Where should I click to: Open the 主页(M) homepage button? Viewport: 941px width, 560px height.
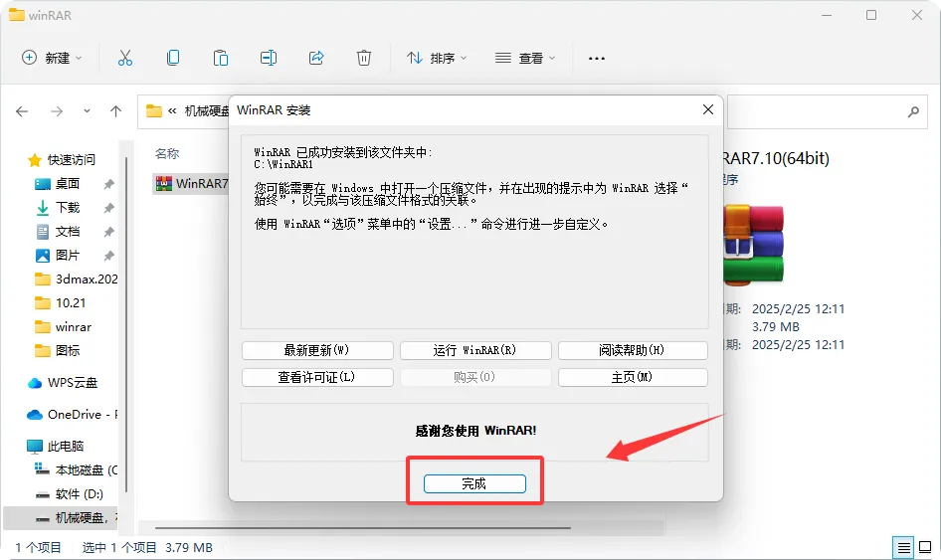tap(633, 378)
